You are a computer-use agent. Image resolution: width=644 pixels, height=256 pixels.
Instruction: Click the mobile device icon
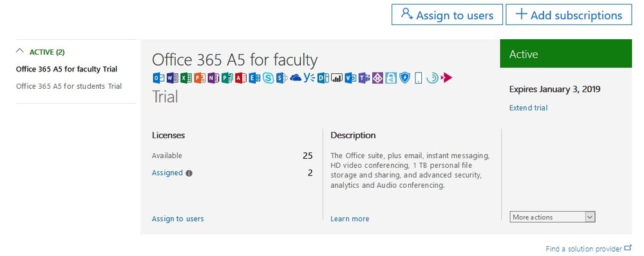(418, 78)
